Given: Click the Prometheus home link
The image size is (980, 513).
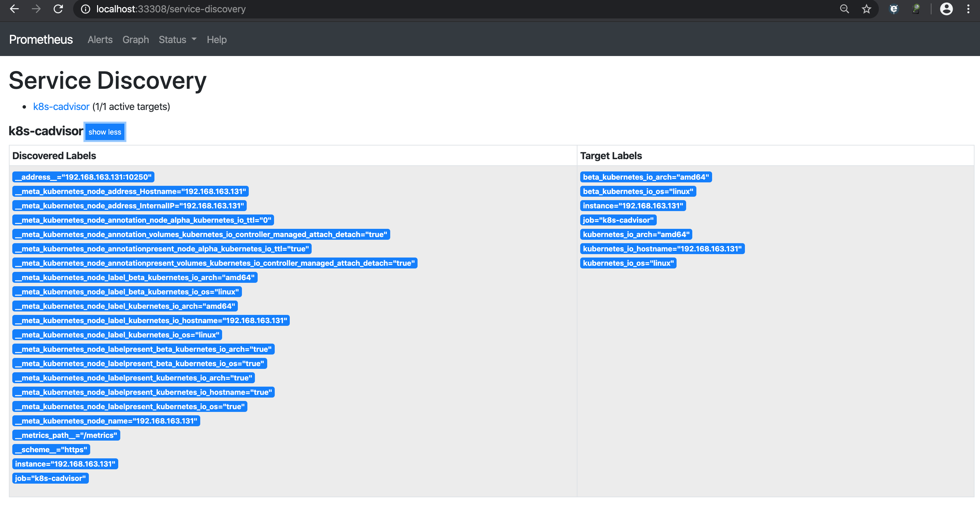Looking at the screenshot, I should coord(41,39).
